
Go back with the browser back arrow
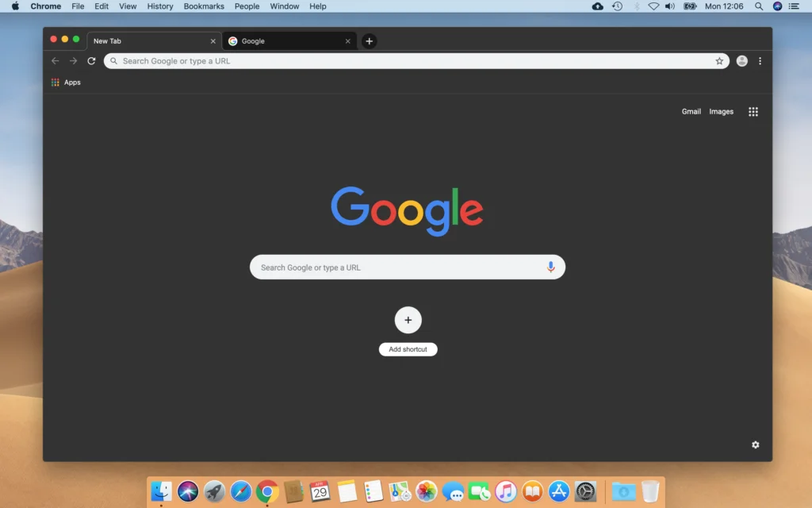point(55,60)
